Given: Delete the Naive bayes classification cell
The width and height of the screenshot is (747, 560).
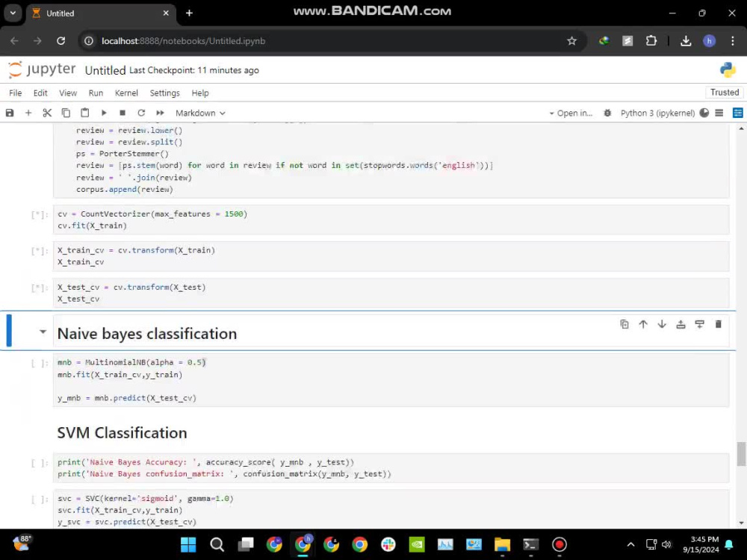Looking at the screenshot, I should [719, 324].
